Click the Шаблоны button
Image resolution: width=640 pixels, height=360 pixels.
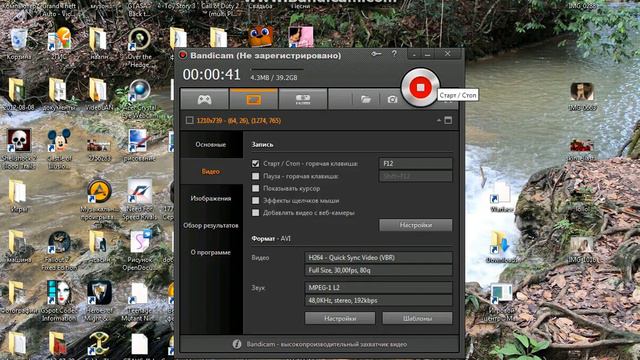417,318
